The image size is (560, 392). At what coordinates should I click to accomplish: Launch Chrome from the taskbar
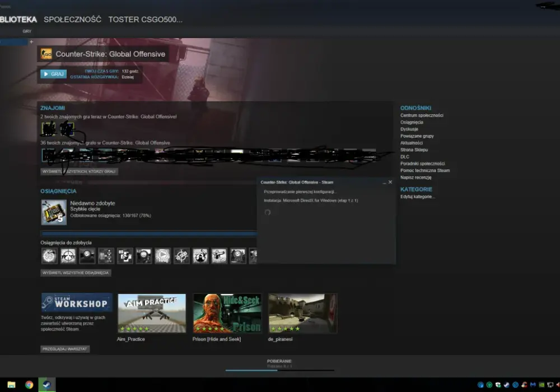point(29,385)
